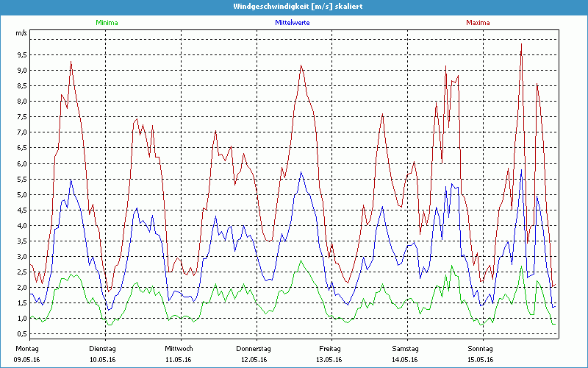
Task: Click the 5,0 y-axis value
Action: 22,194
